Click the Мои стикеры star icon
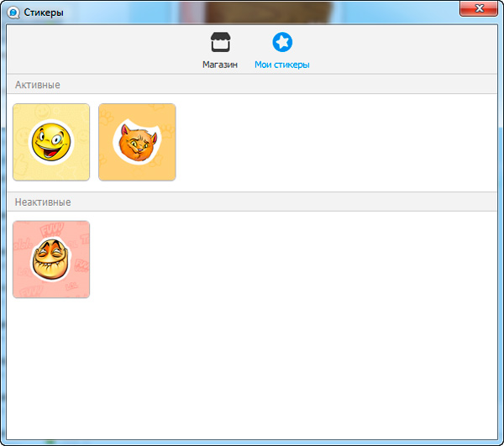 [282, 43]
